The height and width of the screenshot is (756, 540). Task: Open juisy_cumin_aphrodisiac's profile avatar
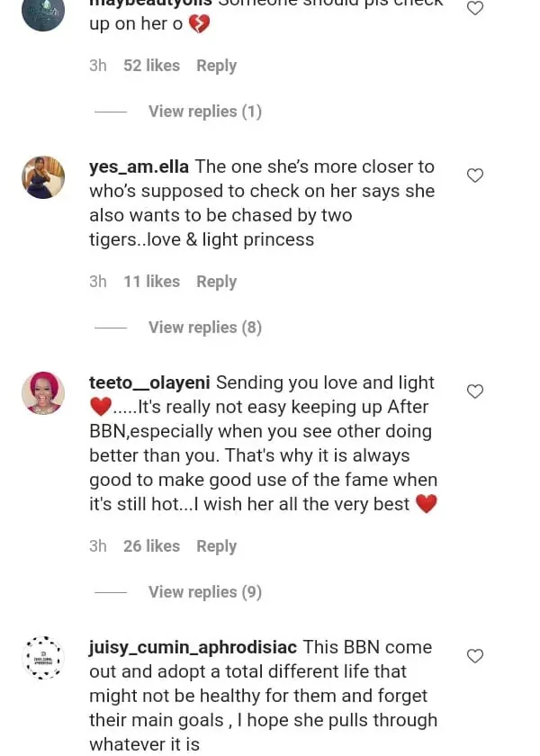[43, 658]
